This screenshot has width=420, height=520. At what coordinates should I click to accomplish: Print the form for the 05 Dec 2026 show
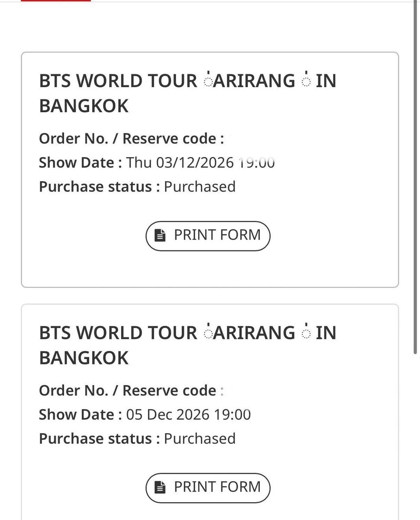[x=208, y=487]
